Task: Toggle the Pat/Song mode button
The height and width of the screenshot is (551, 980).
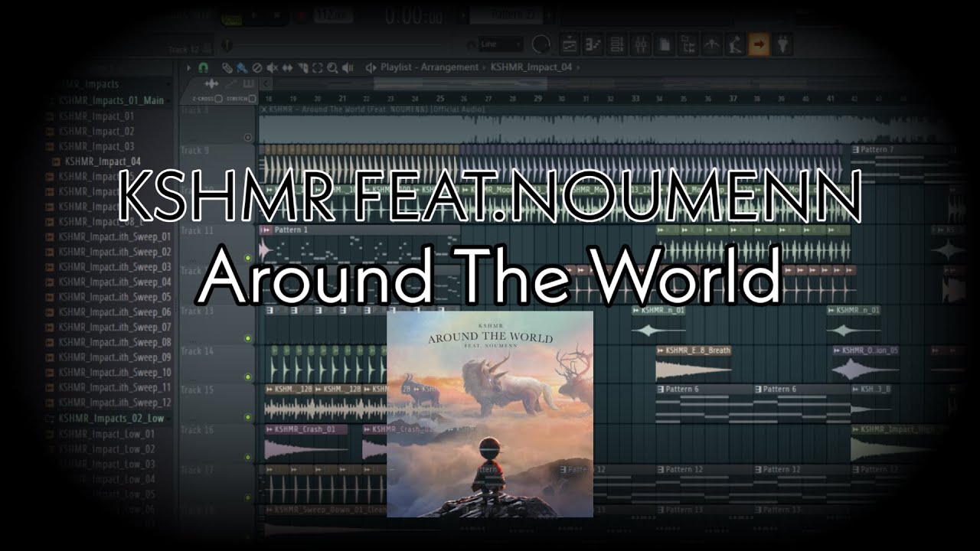Action: [x=232, y=19]
